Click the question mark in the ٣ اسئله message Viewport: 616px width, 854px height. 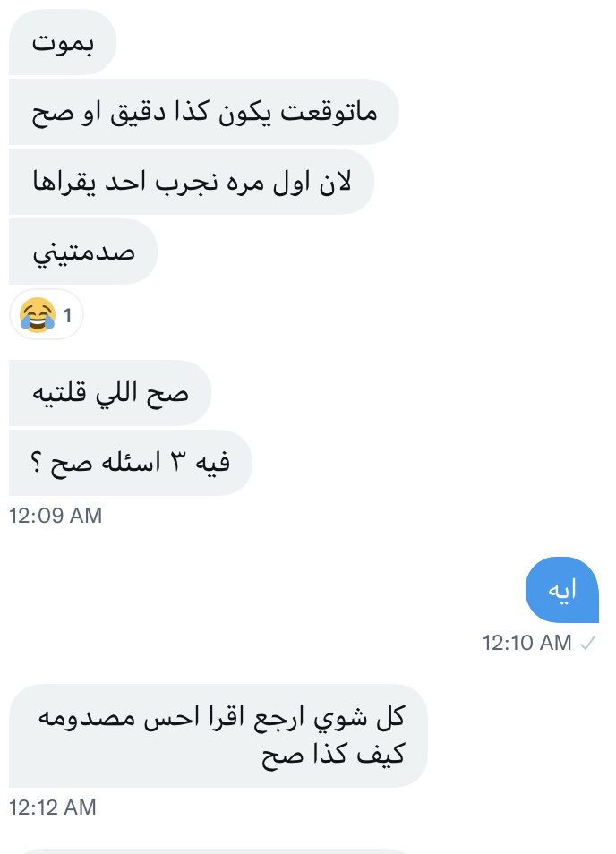(x=36, y=464)
